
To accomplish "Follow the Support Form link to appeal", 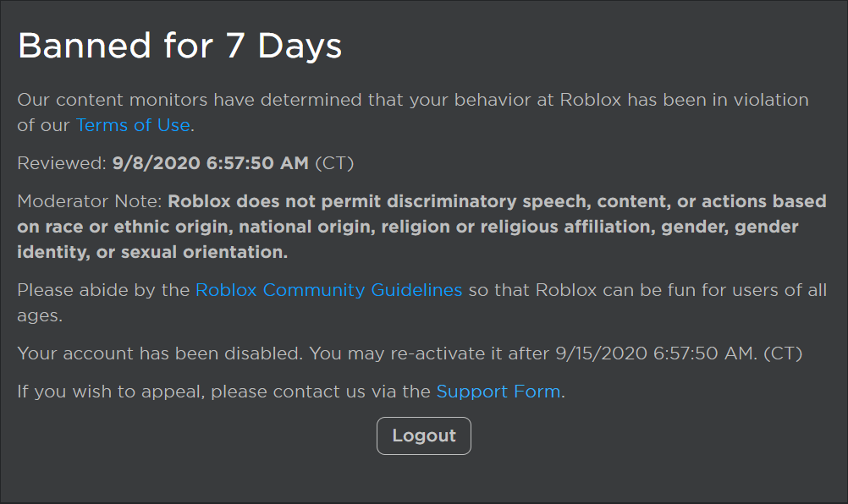I will [x=498, y=392].
